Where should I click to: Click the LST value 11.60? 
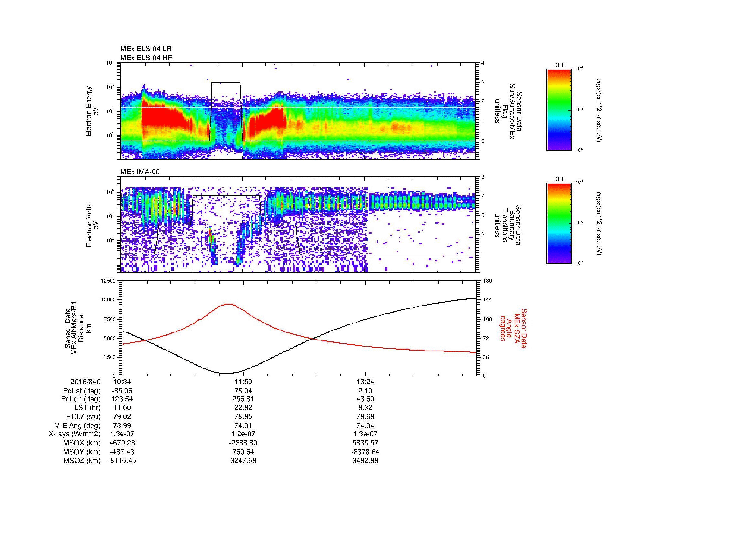[x=122, y=408]
